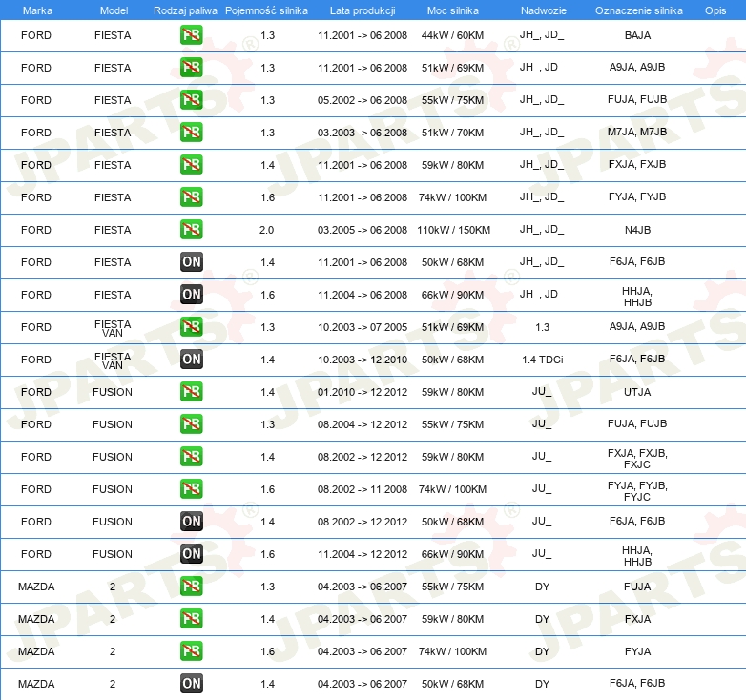This screenshot has width=746, height=700.
Task: Click the petrol icon in the Fiesta 51kW / 69KM row
Action: tap(191, 68)
